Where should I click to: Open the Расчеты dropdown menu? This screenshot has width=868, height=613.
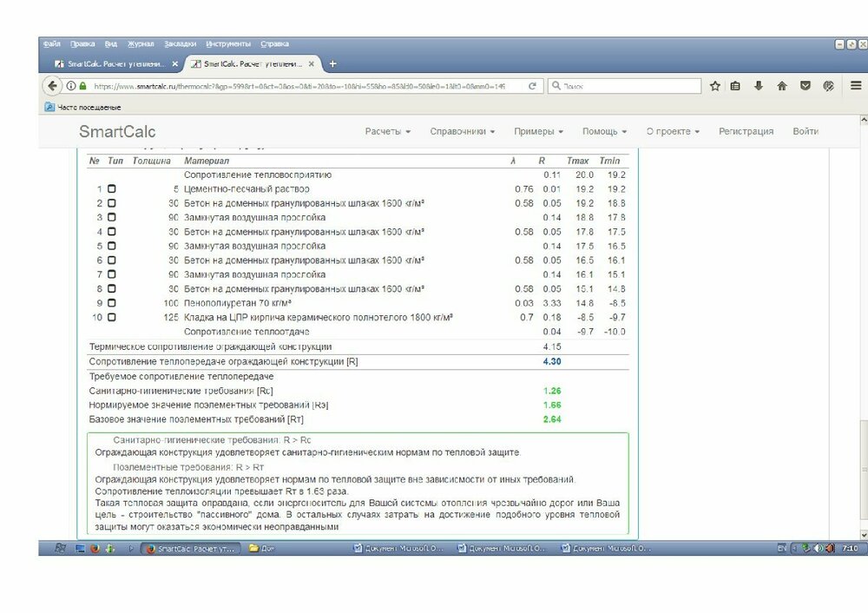(385, 129)
